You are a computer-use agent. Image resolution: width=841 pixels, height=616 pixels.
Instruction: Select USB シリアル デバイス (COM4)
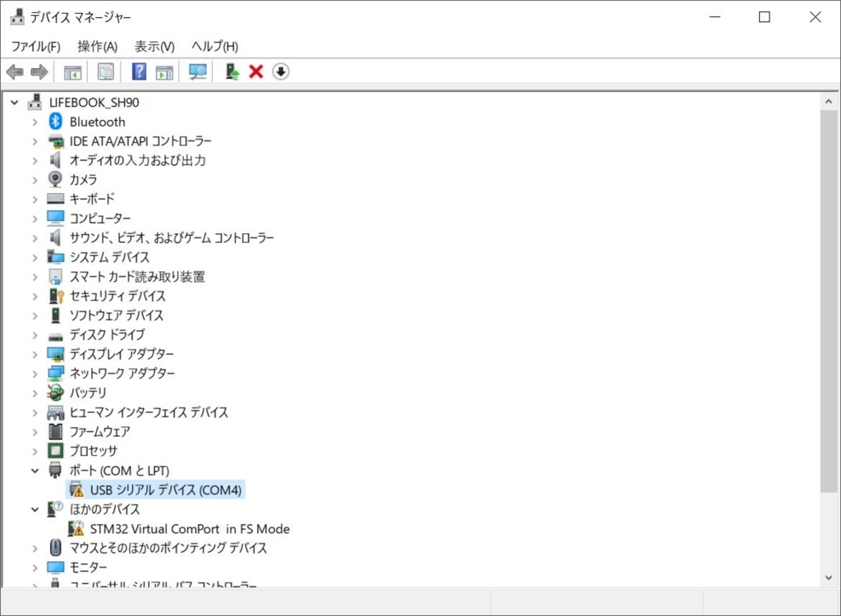[165, 490]
